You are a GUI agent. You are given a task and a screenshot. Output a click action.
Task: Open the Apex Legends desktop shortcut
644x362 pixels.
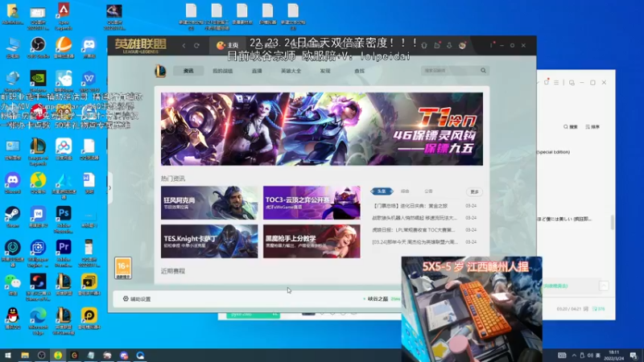[x=64, y=15]
